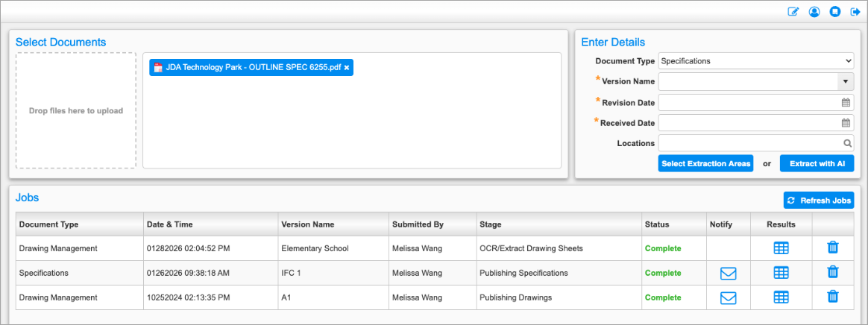This screenshot has height=325, width=868.
Task: Click the PDF icon on the uploaded file chip
Action: click(x=158, y=68)
